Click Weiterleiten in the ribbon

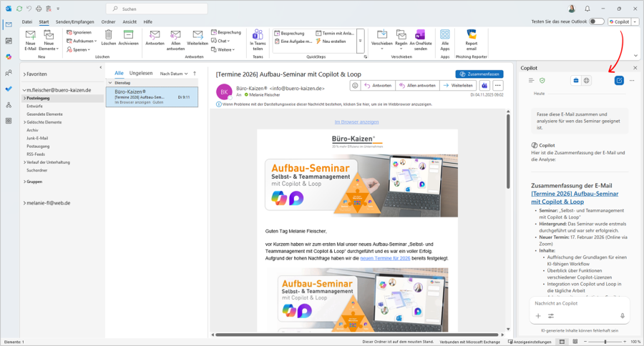click(x=197, y=38)
